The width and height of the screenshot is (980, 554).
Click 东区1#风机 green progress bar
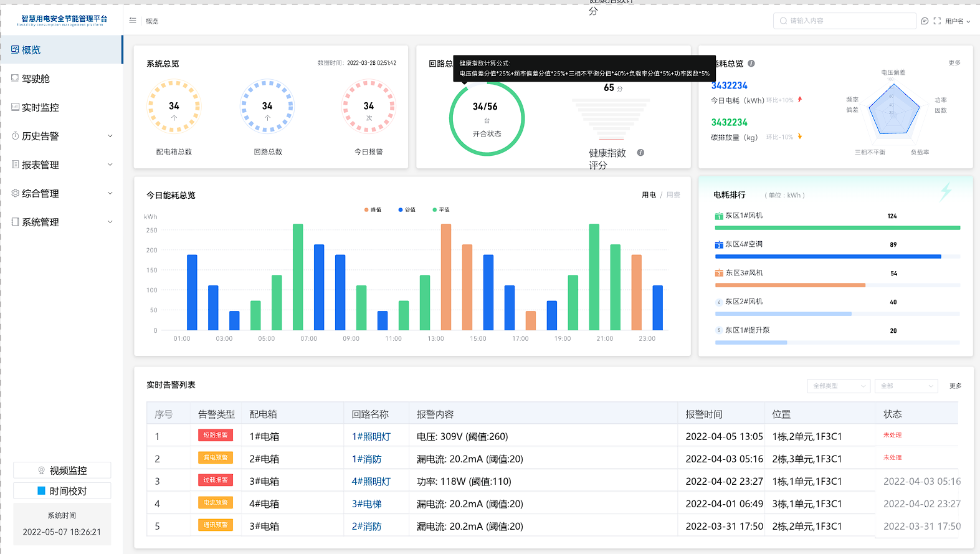pyautogui.click(x=837, y=228)
